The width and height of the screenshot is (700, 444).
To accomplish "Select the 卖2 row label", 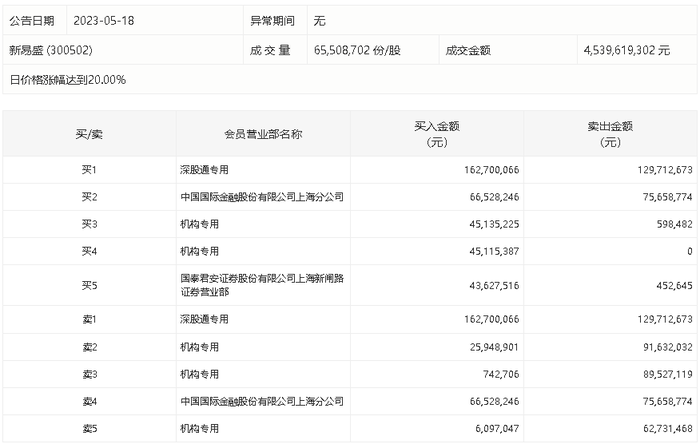I will tap(89, 347).
